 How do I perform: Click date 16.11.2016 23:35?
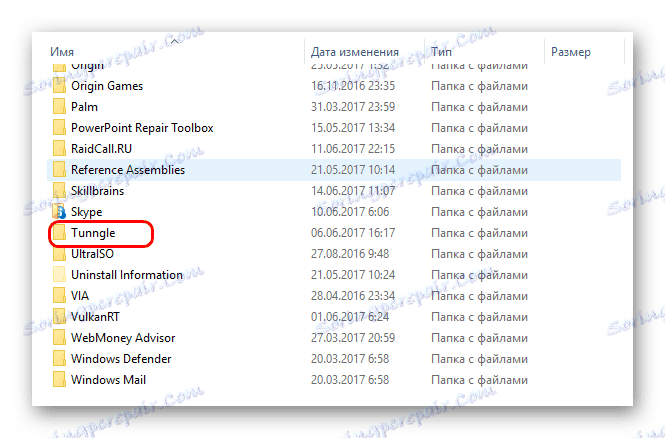click(353, 86)
